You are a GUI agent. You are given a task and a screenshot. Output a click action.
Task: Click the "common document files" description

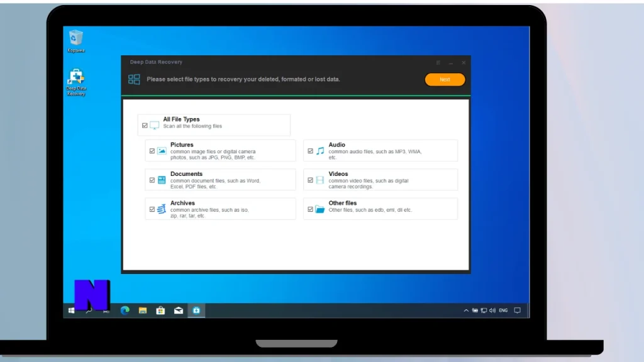pyautogui.click(x=215, y=184)
